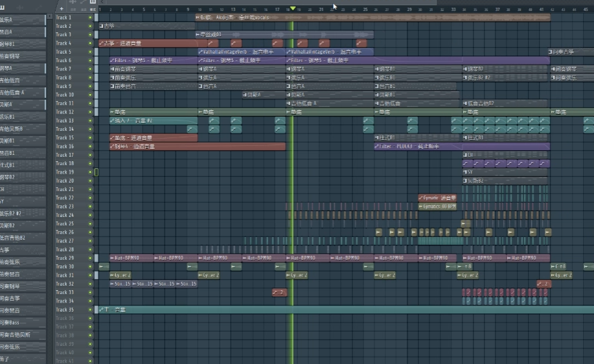This screenshot has width=594, height=364.
Task: Mute Track 1 using its green LED
Action: (90, 17)
